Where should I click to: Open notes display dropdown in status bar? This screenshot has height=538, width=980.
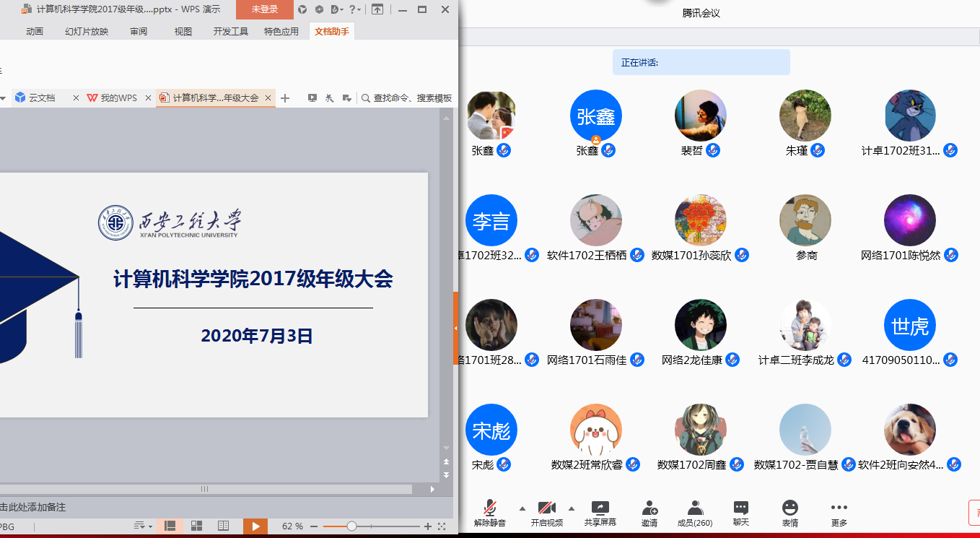(143, 526)
